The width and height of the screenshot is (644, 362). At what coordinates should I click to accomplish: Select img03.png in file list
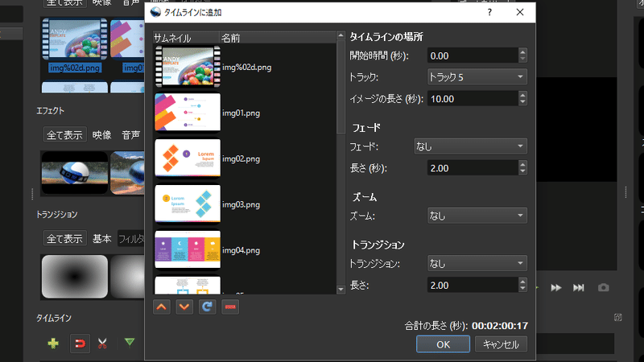coord(241,204)
